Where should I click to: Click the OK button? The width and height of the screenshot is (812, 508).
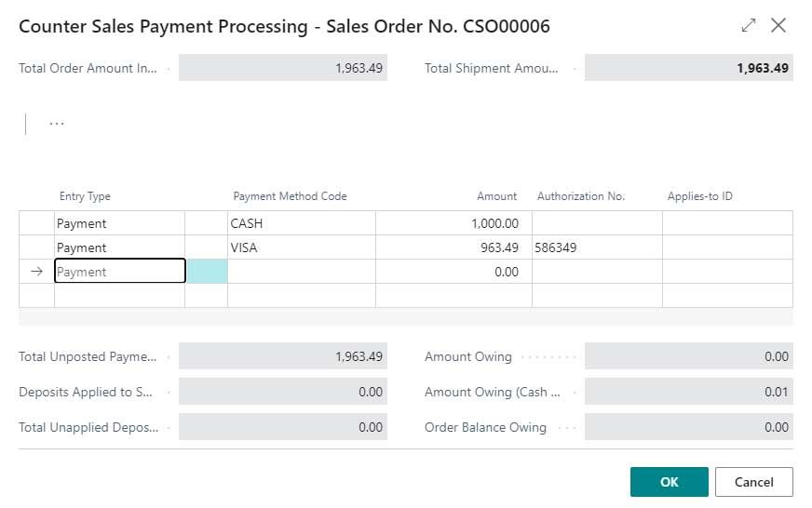[669, 482]
